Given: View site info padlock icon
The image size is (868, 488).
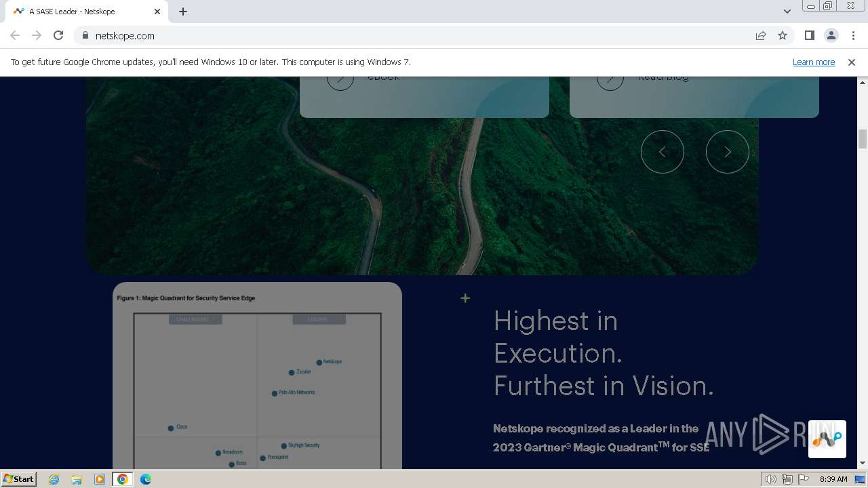Looking at the screenshot, I should 85,35.
